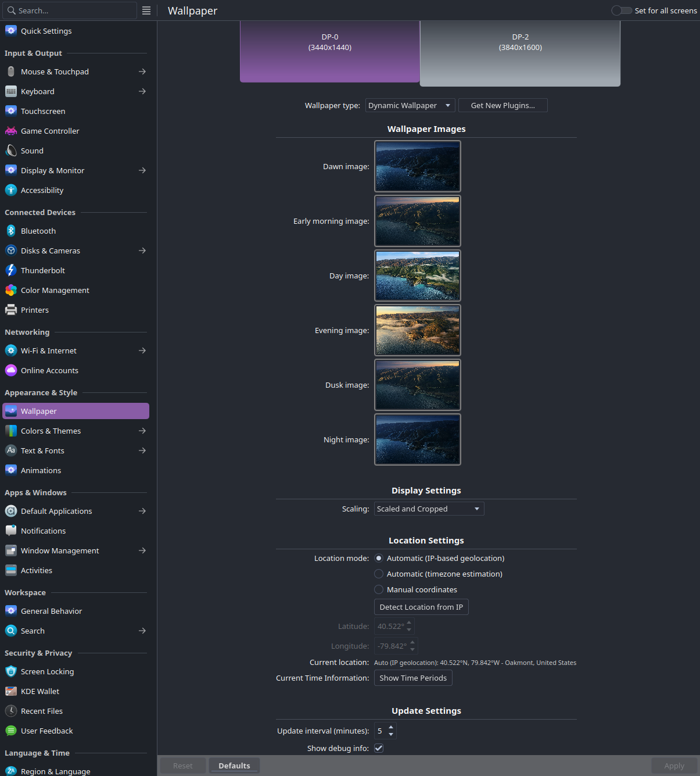Screen dimensions: 700x776
Task: Click the KDE Wallet icon
Action: click(x=11, y=691)
